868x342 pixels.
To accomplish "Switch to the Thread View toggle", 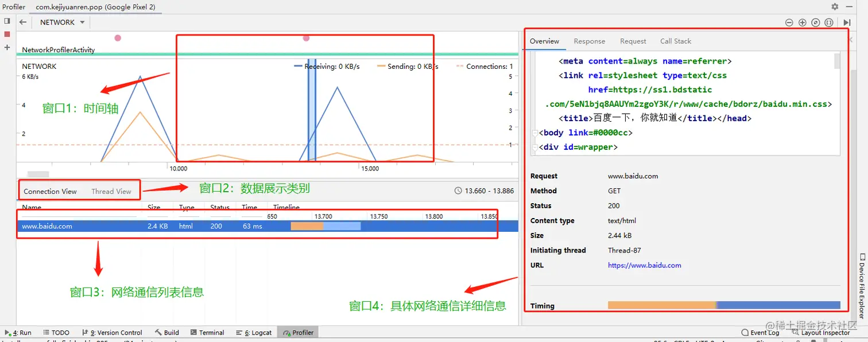I will (x=111, y=191).
